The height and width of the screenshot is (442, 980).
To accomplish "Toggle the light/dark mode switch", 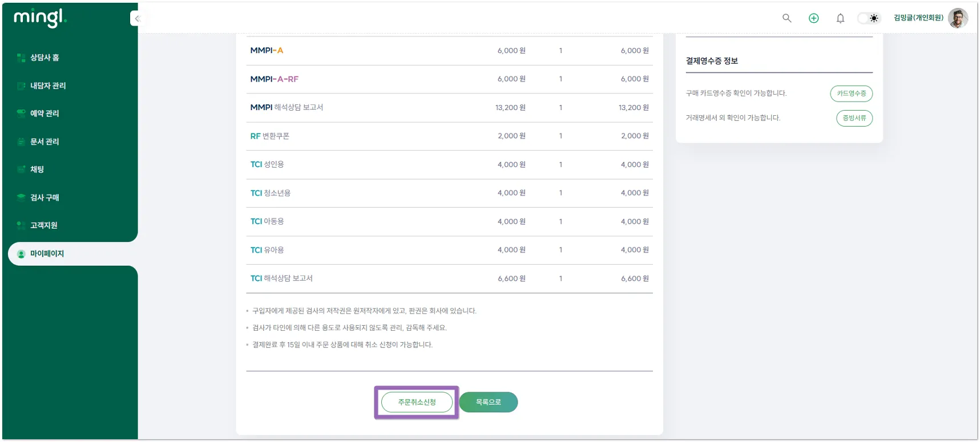I will (869, 18).
